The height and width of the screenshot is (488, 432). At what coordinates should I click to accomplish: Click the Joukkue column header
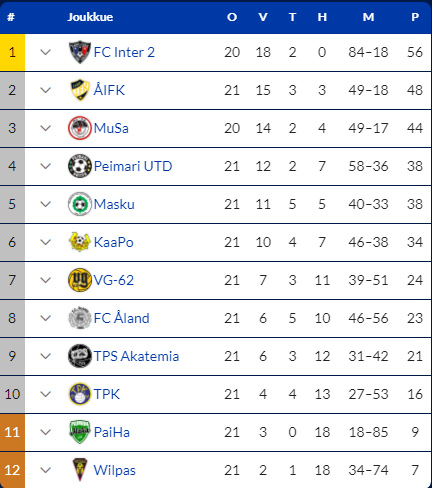coord(90,17)
